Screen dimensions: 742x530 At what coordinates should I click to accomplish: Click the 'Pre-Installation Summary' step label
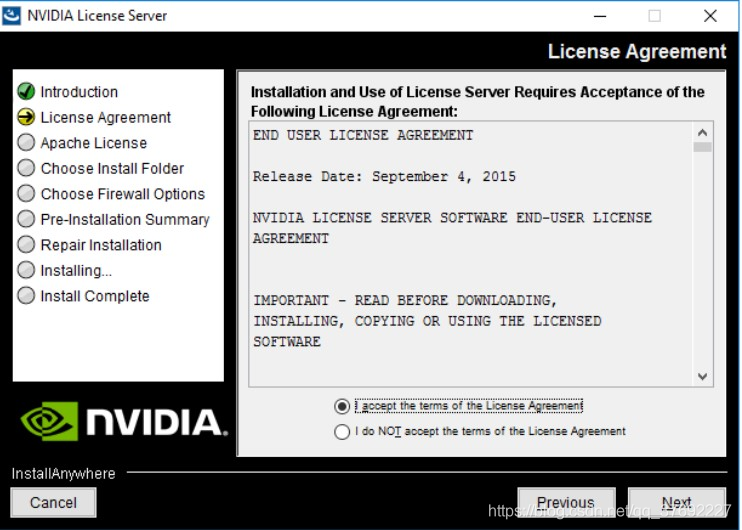(125, 220)
